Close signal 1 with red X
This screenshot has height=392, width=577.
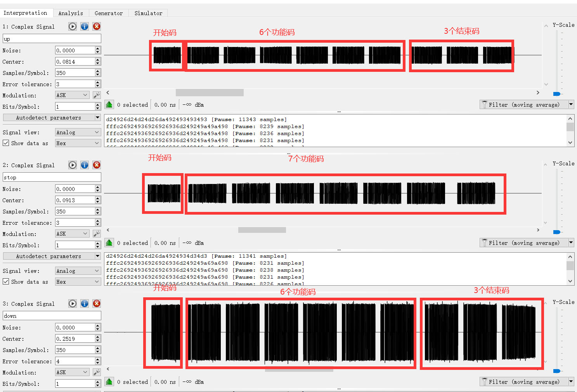(x=97, y=26)
